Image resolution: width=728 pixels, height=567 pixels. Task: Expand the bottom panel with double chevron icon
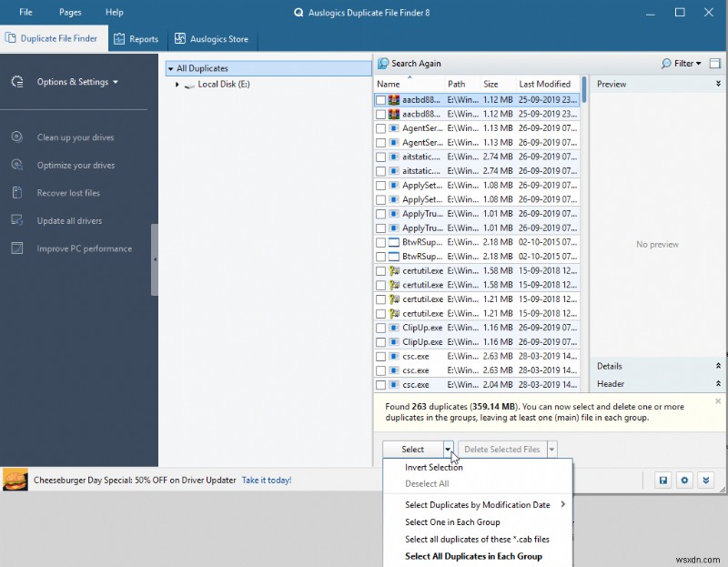[706, 480]
